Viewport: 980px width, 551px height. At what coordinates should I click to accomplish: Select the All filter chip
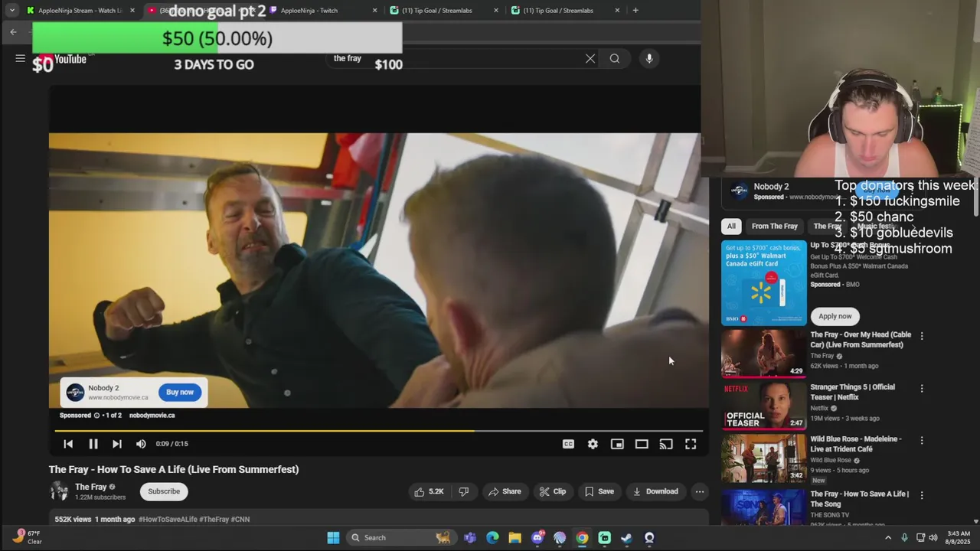click(731, 226)
